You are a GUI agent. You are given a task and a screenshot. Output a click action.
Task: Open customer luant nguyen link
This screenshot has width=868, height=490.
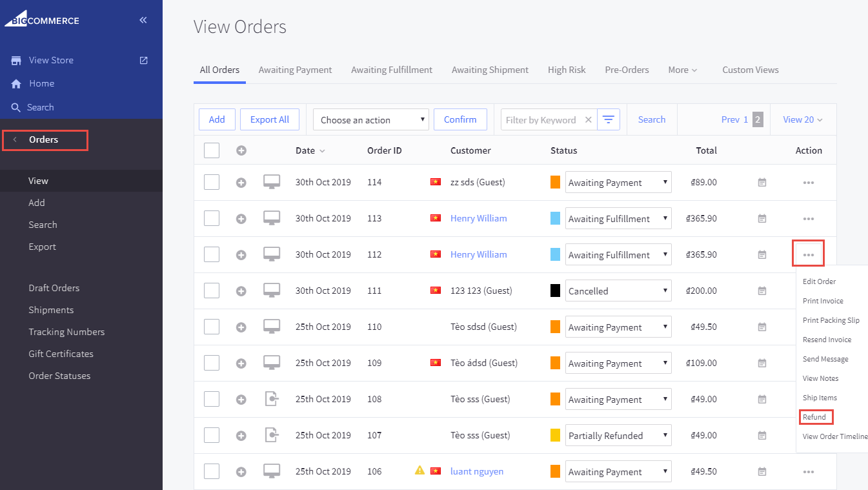[477, 471]
